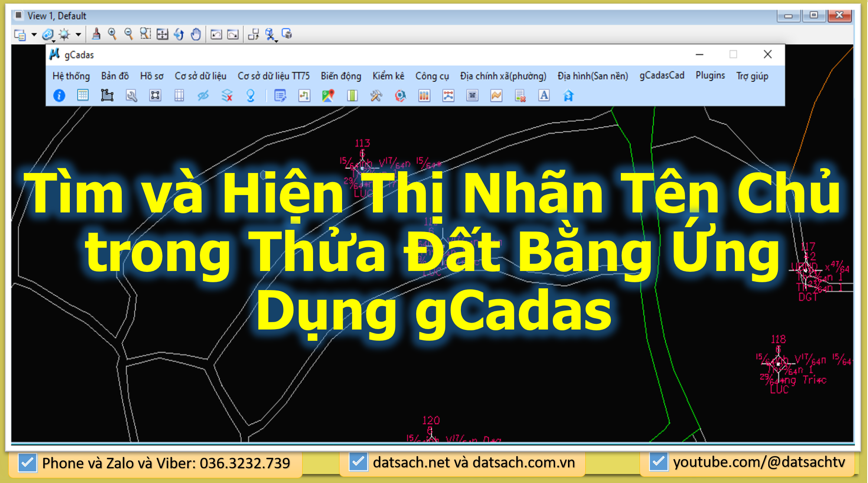This screenshot has height=483, width=868.
Task: Toggle the checkbox next to the phone number
Action: click(x=27, y=463)
